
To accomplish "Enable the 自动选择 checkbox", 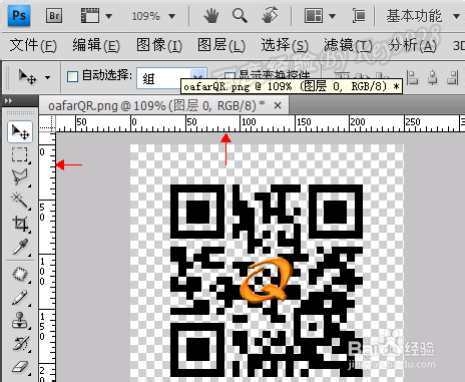I will (x=72, y=77).
